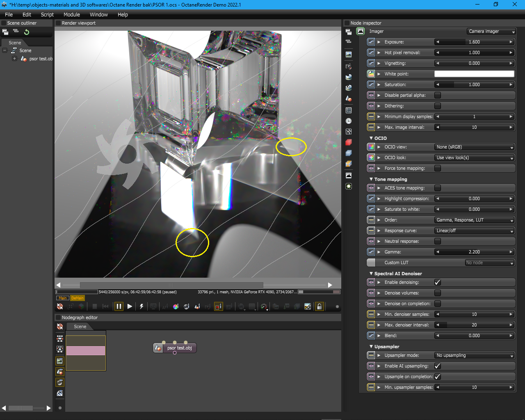Toggle texture node visibility striped icon in nodegraph

[x=60, y=393]
